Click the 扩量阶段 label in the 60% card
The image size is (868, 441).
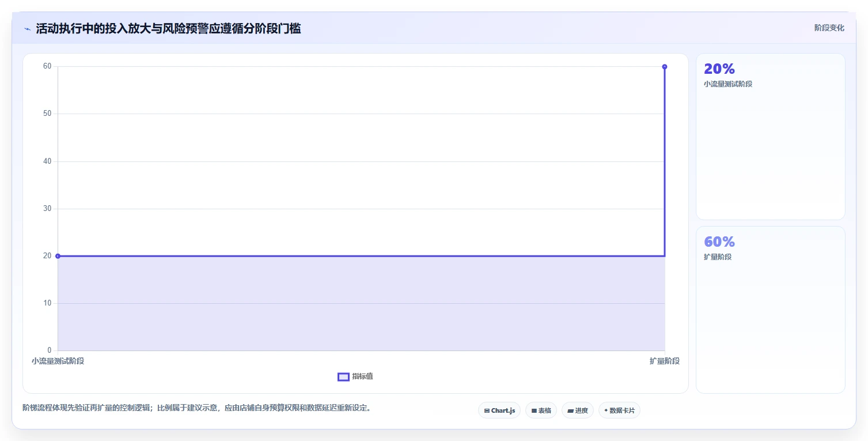(718, 257)
